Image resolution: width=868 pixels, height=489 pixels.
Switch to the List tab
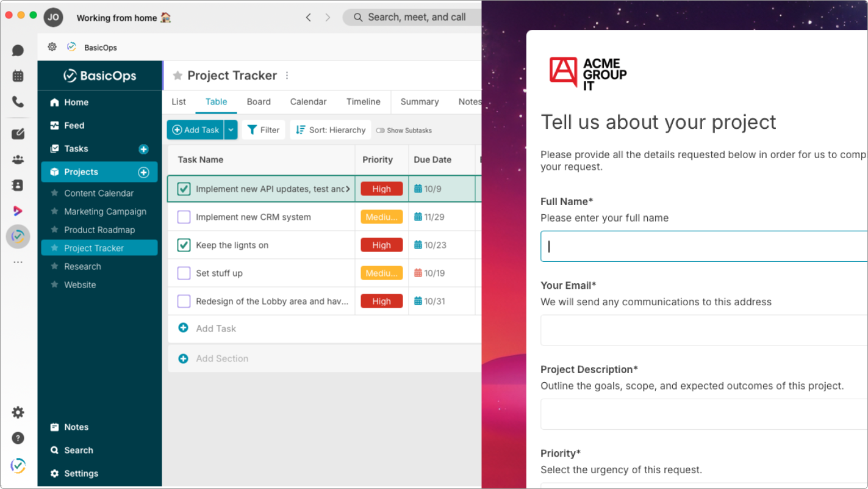pos(179,102)
